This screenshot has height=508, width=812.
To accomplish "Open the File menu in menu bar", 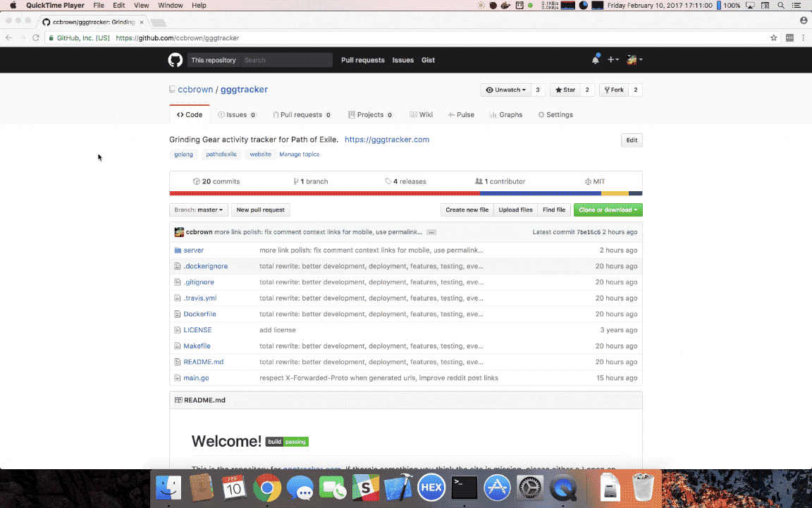I will (99, 5).
